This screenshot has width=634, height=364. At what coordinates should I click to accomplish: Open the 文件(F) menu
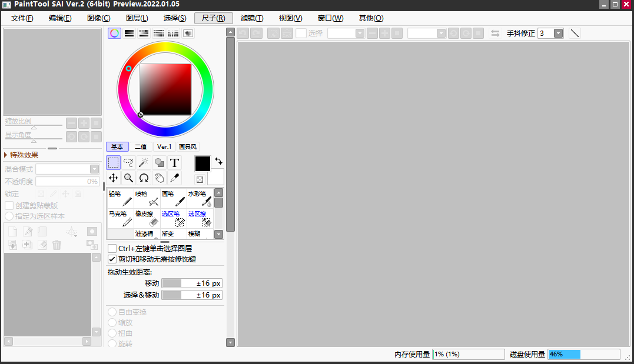click(22, 18)
